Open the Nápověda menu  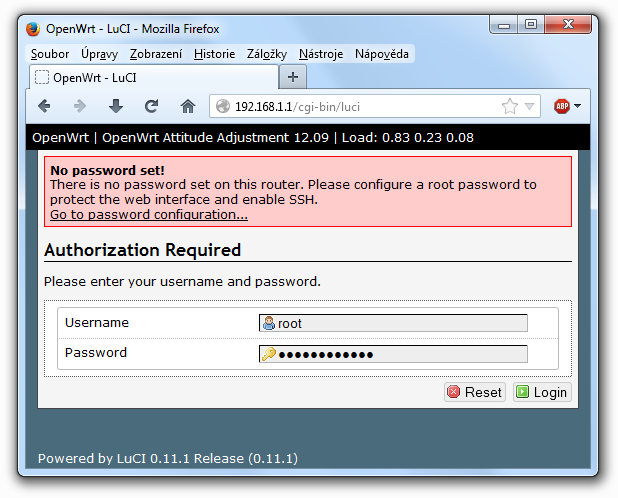tap(382, 54)
